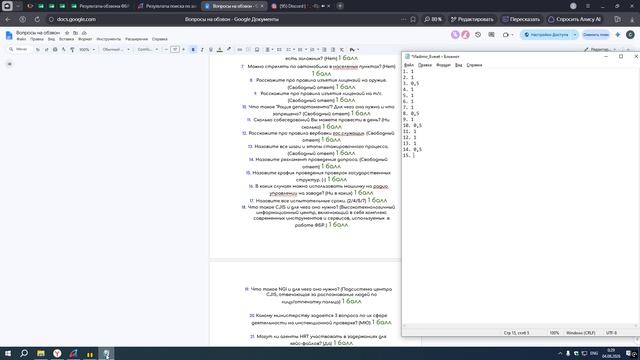Open the 100% zoom dropdown in Docs
The image size is (640, 360).
[x=87, y=50]
